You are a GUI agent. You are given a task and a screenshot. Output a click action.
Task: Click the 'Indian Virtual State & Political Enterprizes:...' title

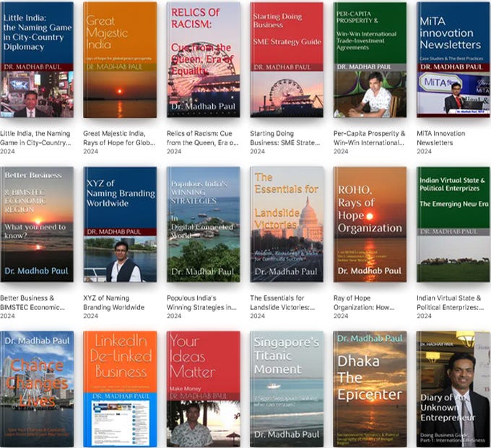[451, 303]
